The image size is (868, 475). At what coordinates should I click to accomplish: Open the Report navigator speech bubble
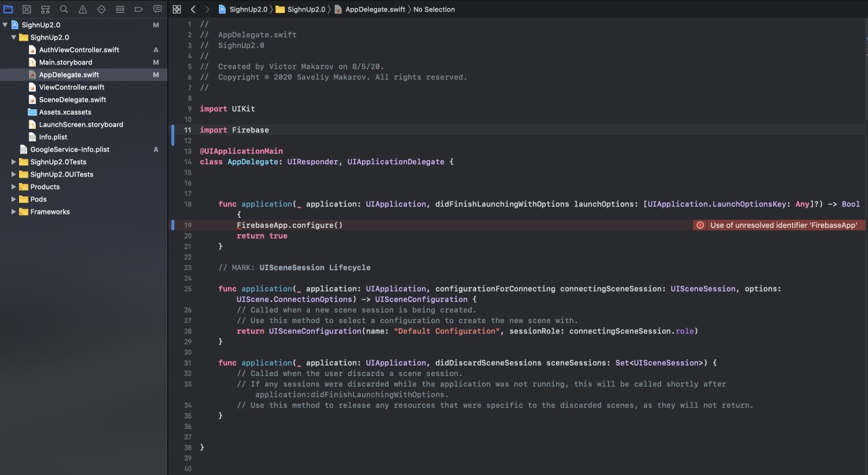(157, 9)
